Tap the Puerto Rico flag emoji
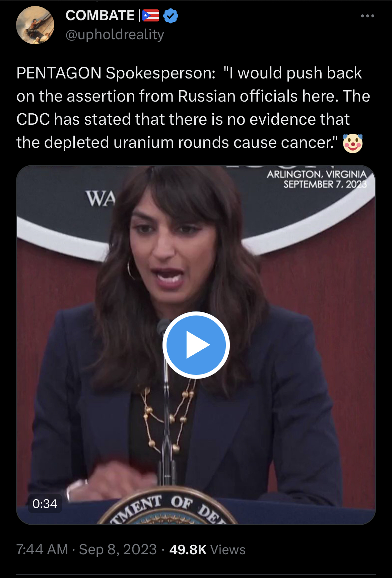 click(151, 15)
